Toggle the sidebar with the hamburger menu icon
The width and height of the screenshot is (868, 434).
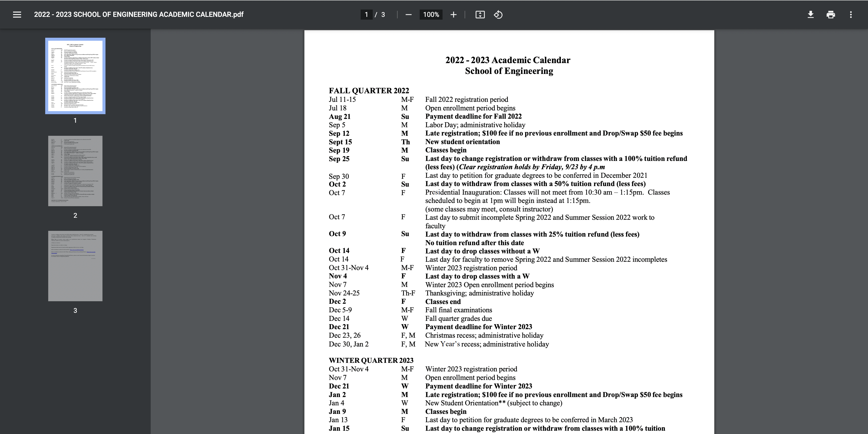point(17,15)
